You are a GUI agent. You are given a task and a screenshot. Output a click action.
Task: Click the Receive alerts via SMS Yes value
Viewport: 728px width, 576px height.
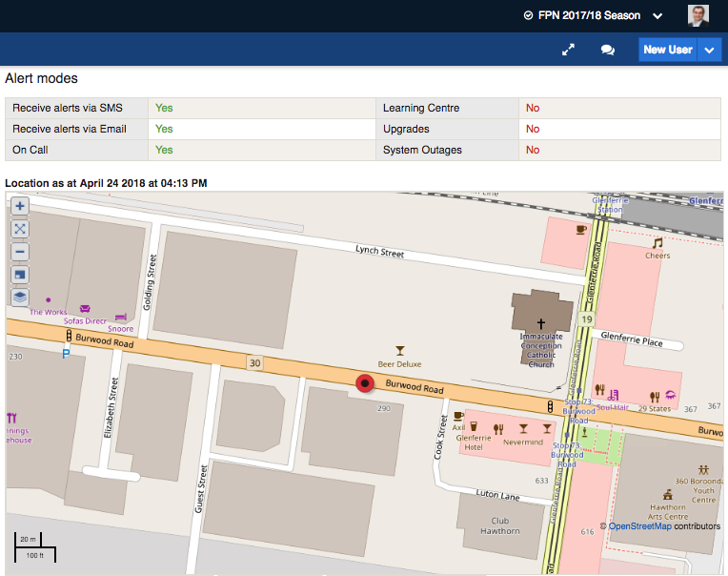(164, 108)
